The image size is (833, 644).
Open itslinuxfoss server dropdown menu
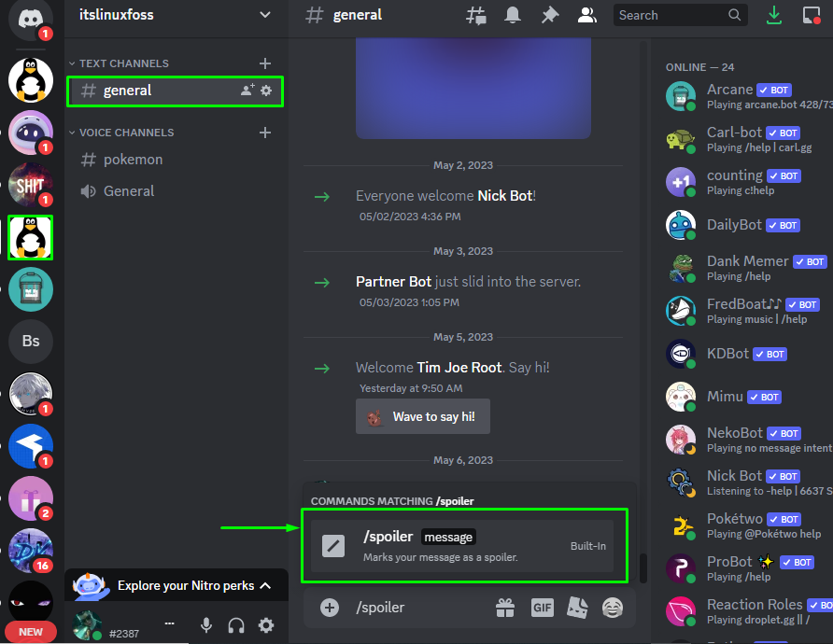[x=265, y=15]
